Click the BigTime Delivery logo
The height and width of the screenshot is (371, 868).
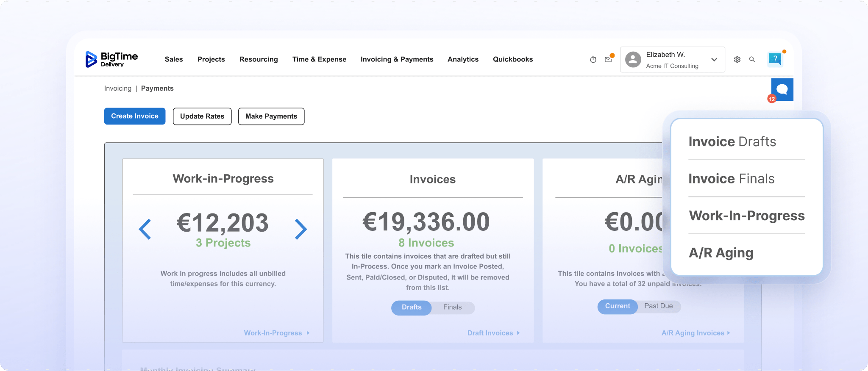111,59
